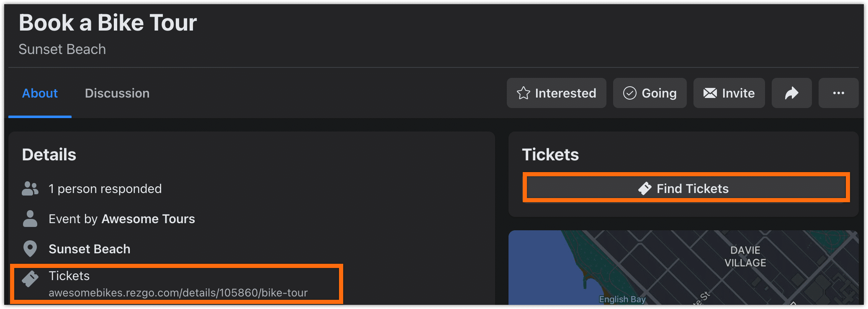Click the person icon beside Event by
Image resolution: width=868 pixels, height=309 pixels.
[30, 219]
